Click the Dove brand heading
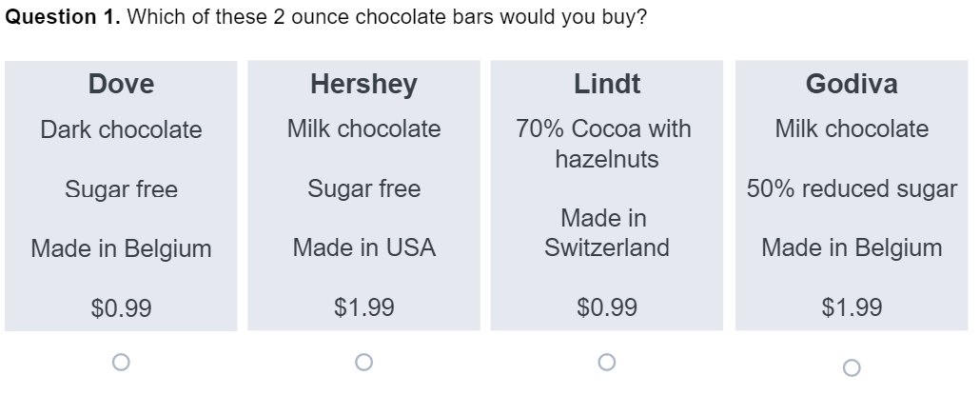 click(x=121, y=84)
